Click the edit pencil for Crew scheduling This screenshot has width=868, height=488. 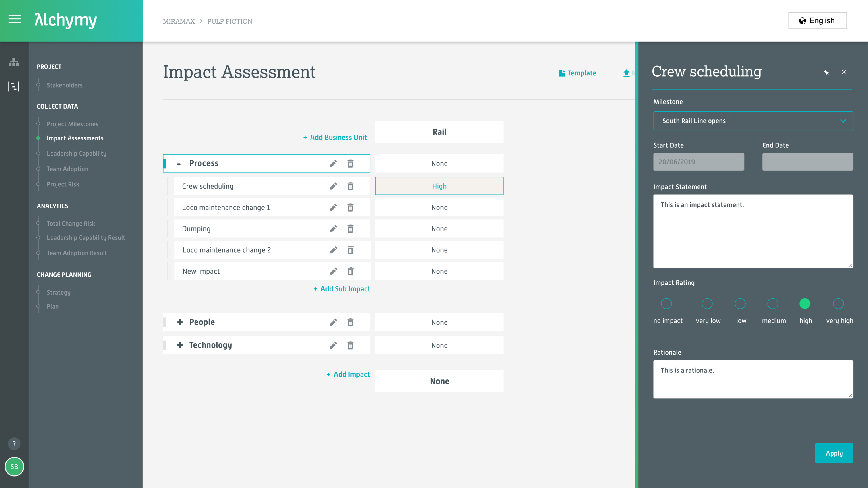(x=333, y=186)
